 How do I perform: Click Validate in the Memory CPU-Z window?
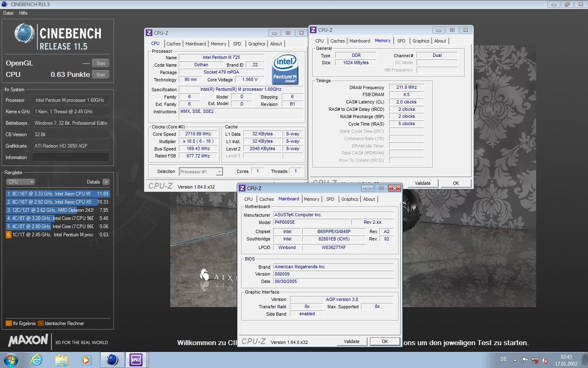click(x=423, y=183)
